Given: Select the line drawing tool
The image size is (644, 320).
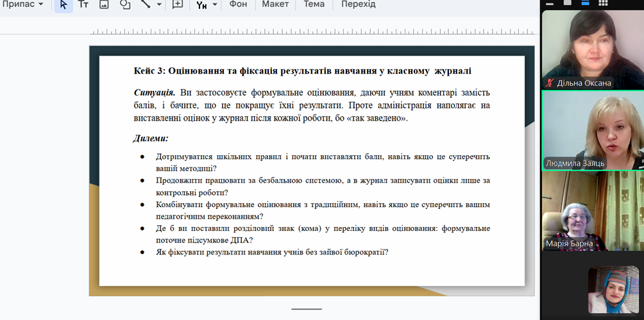Looking at the screenshot, I should (x=146, y=4).
